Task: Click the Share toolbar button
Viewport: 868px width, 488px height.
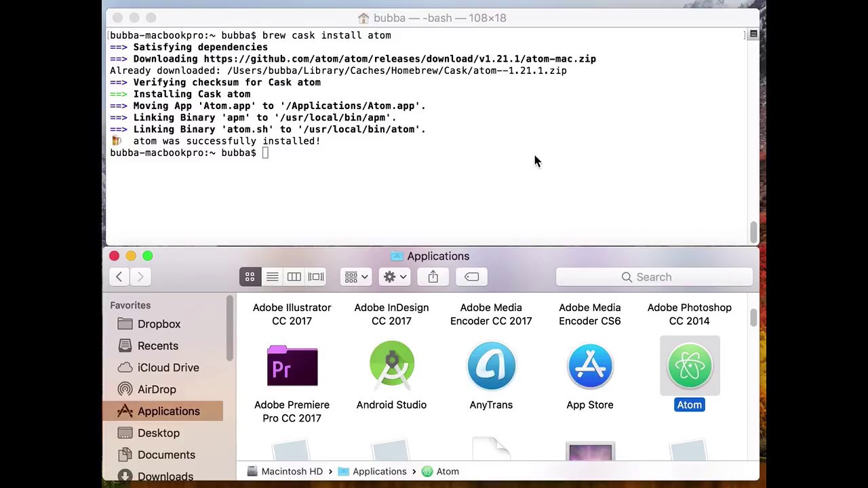Action: pos(433,277)
